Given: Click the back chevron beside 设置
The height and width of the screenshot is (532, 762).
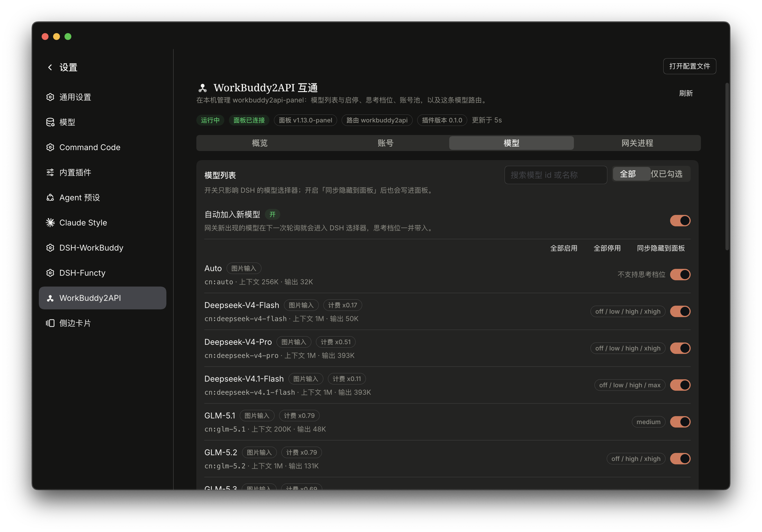Looking at the screenshot, I should tap(50, 67).
